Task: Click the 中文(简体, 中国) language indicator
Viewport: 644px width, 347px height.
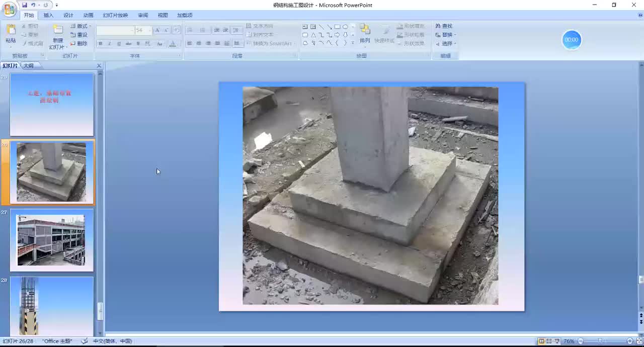Action: click(112, 341)
